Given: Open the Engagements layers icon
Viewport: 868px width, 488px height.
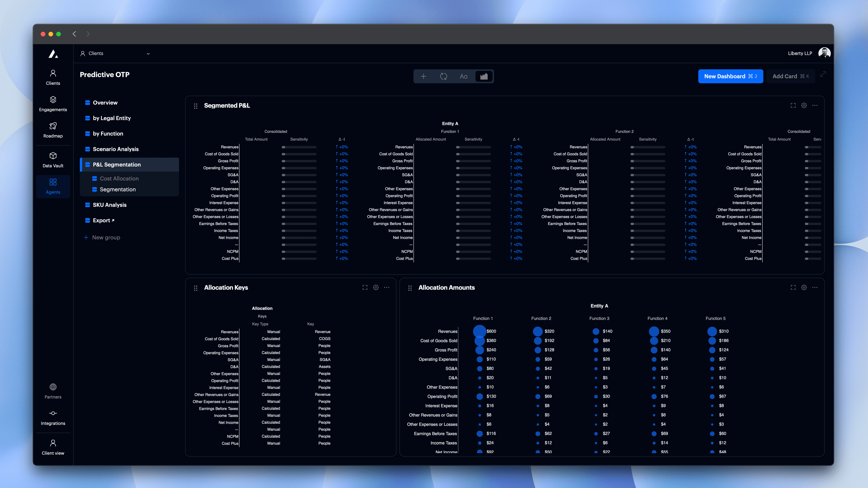Looking at the screenshot, I should 53,100.
